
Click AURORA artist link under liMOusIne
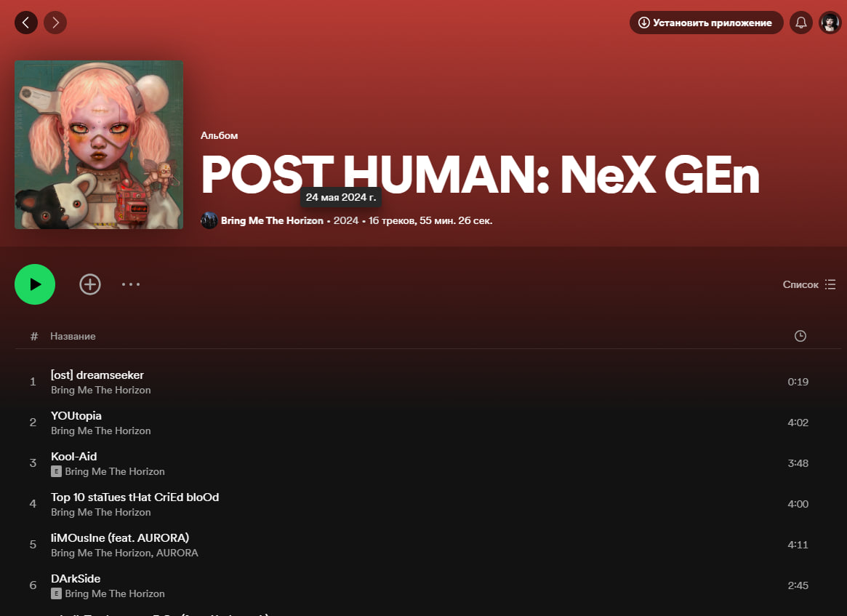pyautogui.click(x=177, y=553)
